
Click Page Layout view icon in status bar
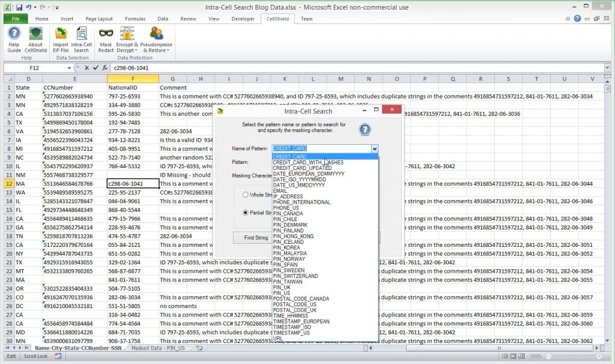(513, 356)
